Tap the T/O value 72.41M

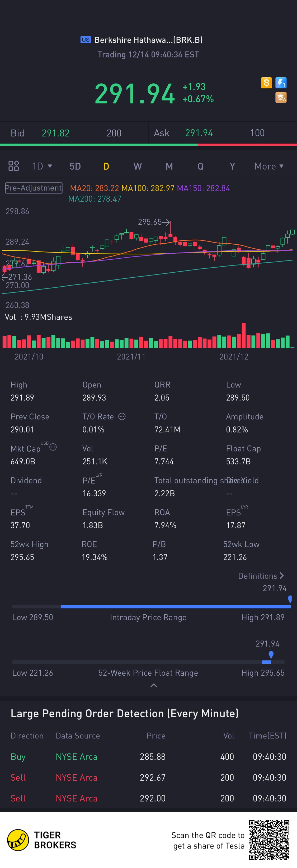pyautogui.click(x=167, y=430)
